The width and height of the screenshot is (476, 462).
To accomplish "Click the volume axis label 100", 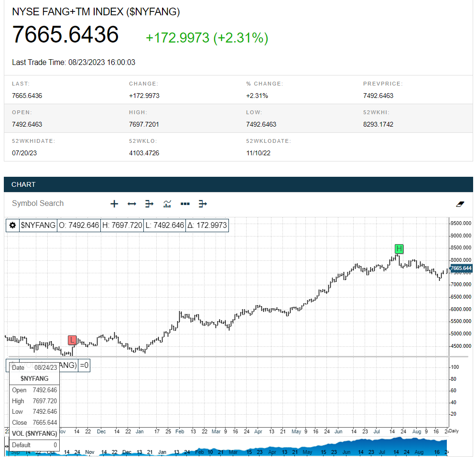I will pyautogui.click(x=455, y=367).
